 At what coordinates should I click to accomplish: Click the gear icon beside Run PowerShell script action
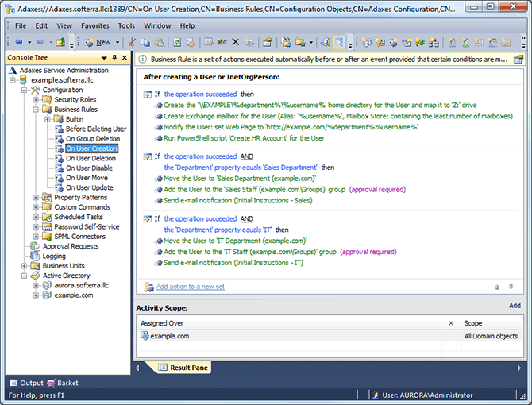click(x=159, y=138)
